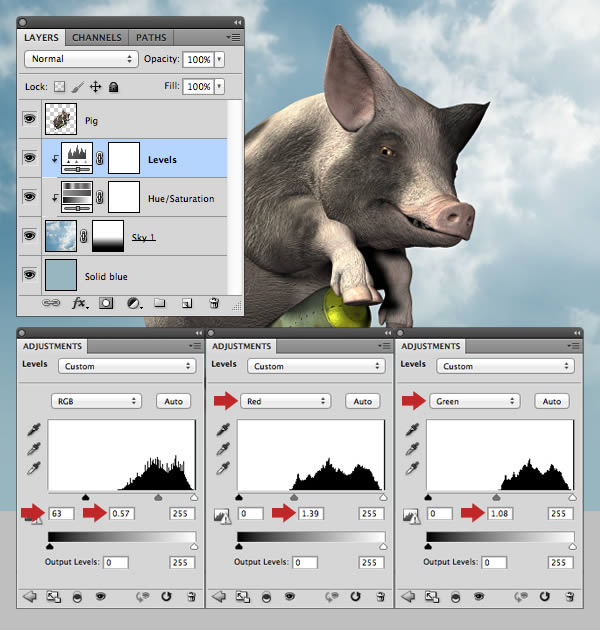Click clip to layer icon in RGB panel

click(x=77, y=597)
